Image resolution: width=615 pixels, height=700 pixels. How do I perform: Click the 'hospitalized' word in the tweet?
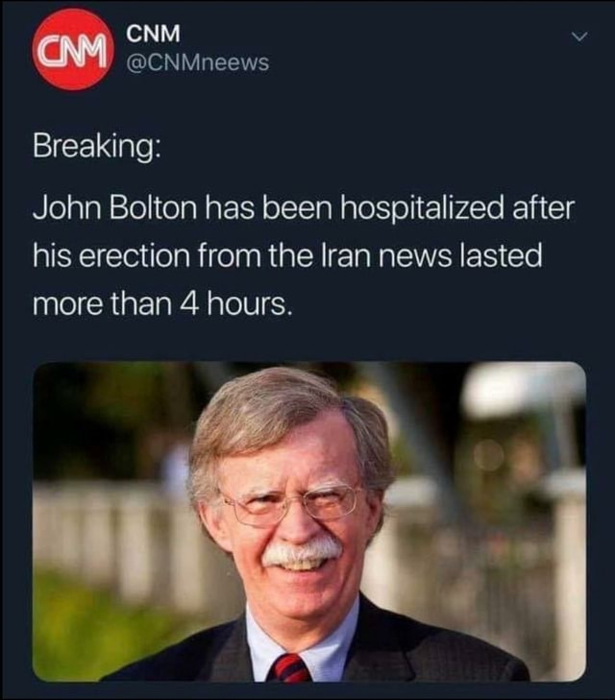coord(422,208)
